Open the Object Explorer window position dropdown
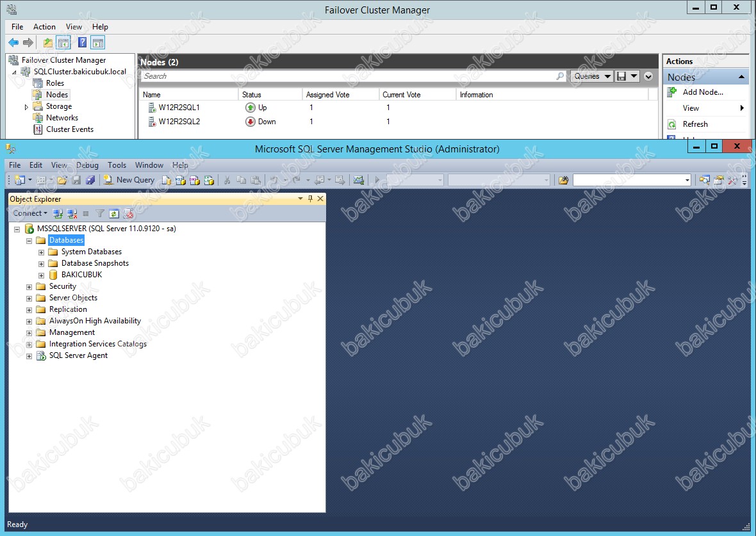The width and height of the screenshot is (756, 536). click(300, 199)
